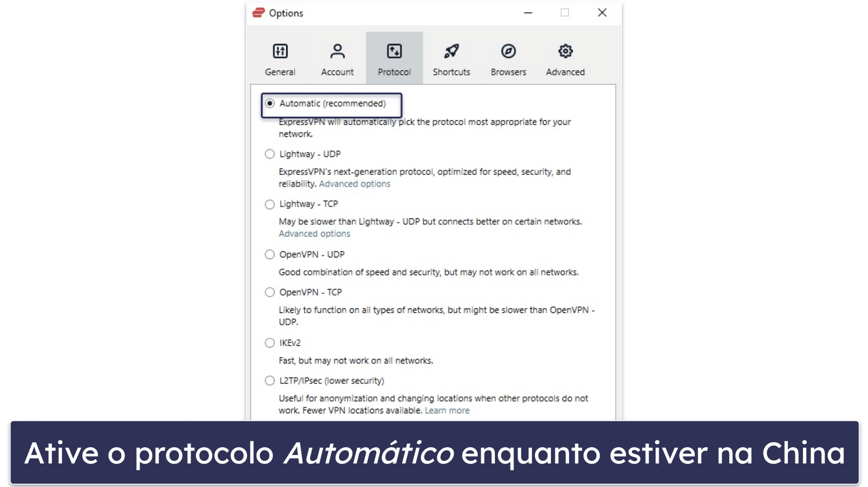Screen dimensions: 868x487
Task: Choose OpenVPN - TCP radio button
Action: click(270, 293)
